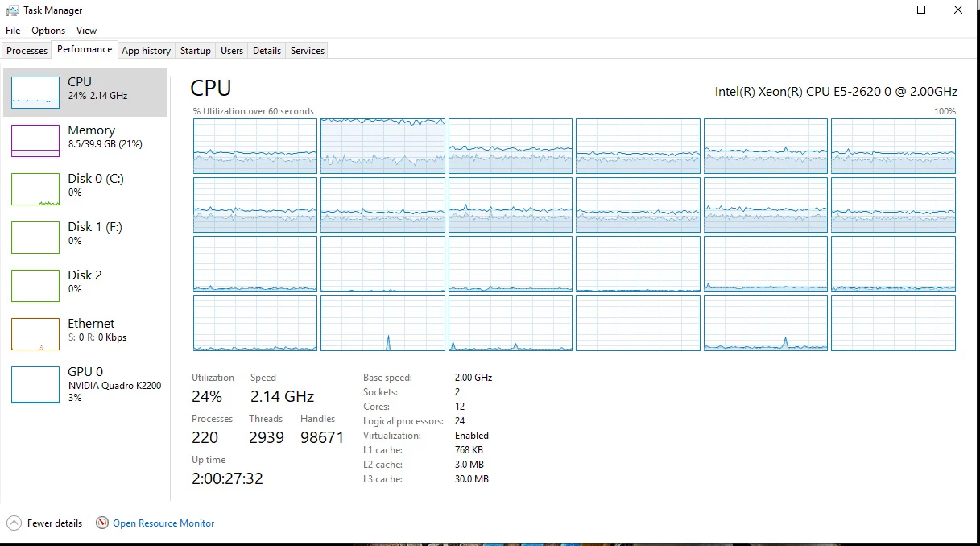Image resolution: width=980 pixels, height=546 pixels.
Task: Open the View menu
Action: [x=86, y=31]
